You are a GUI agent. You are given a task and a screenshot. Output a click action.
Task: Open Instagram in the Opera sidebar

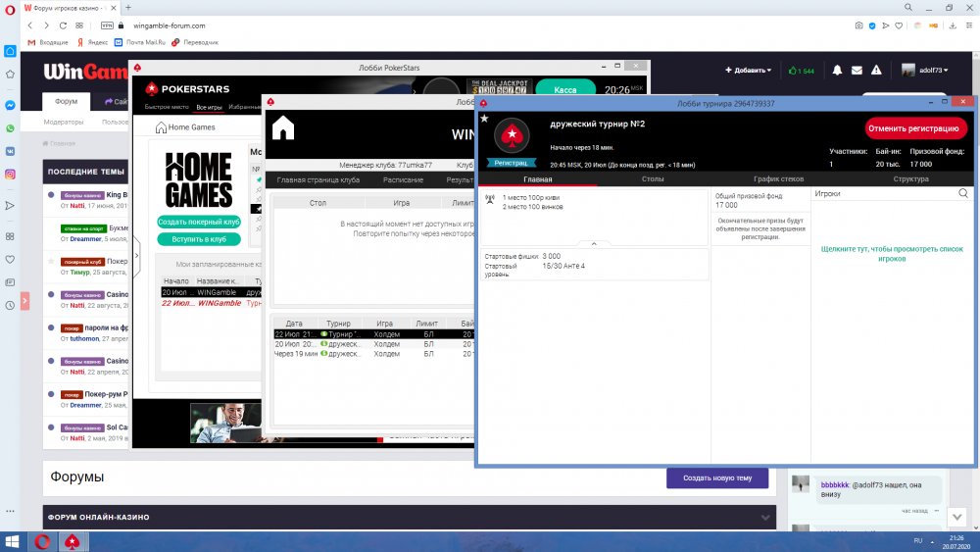pos(10,175)
